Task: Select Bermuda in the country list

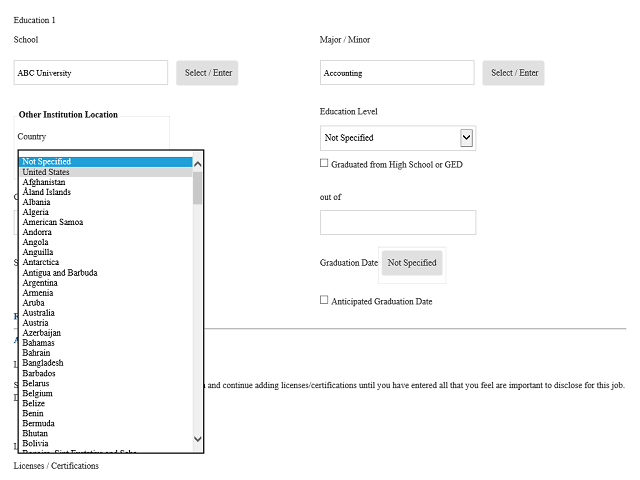Action: (x=106, y=423)
